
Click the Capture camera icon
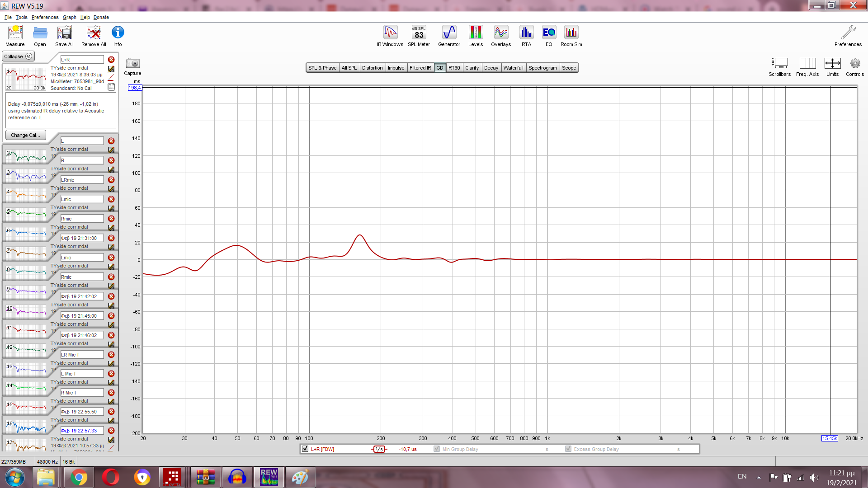pyautogui.click(x=132, y=64)
